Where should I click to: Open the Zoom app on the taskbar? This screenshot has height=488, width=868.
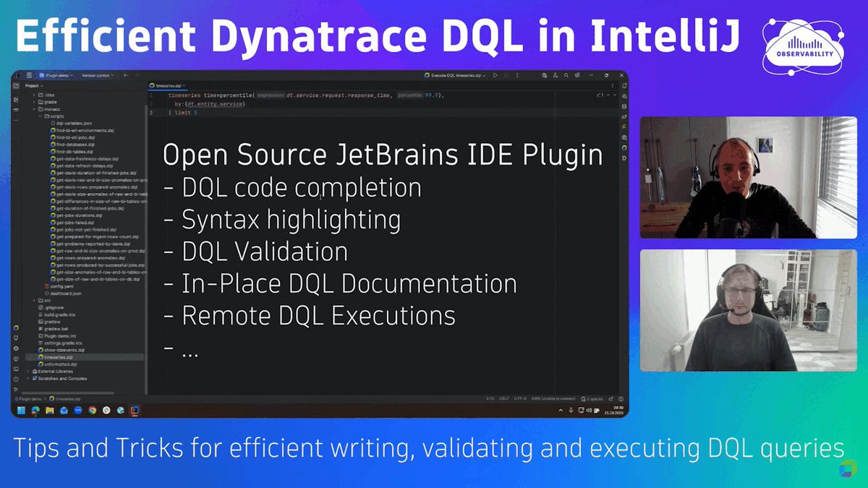pos(78,411)
